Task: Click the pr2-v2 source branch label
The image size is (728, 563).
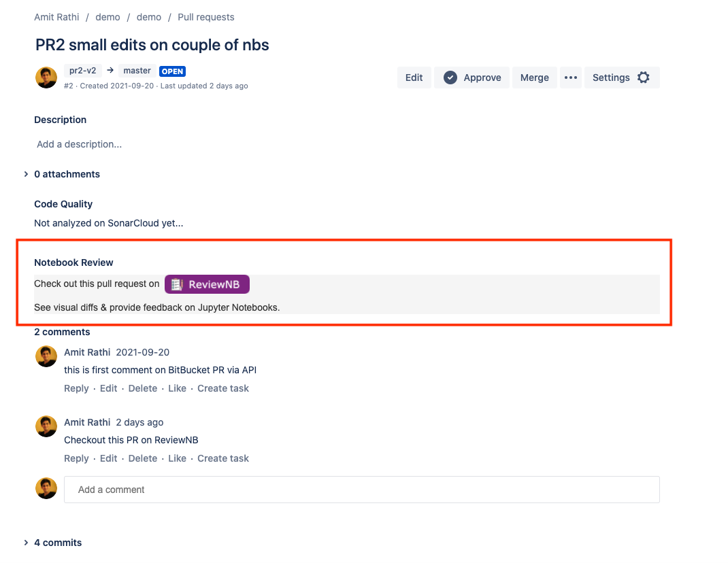Action: 82,71
